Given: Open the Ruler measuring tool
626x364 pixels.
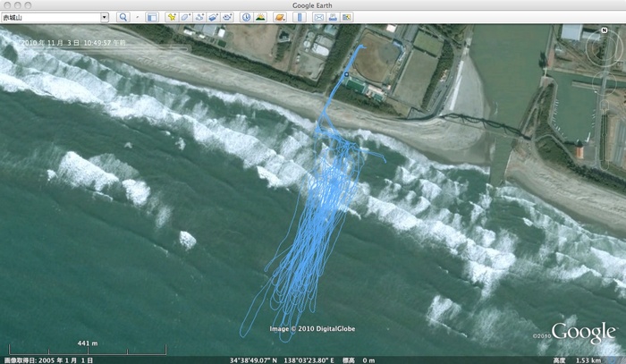Looking at the screenshot, I should [x=300, y=17].
